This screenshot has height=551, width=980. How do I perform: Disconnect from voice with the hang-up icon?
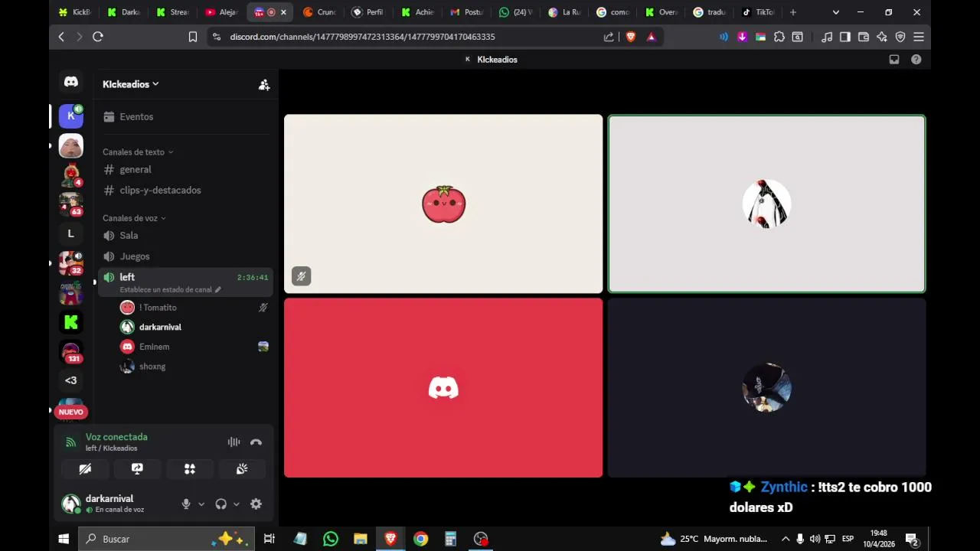(x=256, y=442)
